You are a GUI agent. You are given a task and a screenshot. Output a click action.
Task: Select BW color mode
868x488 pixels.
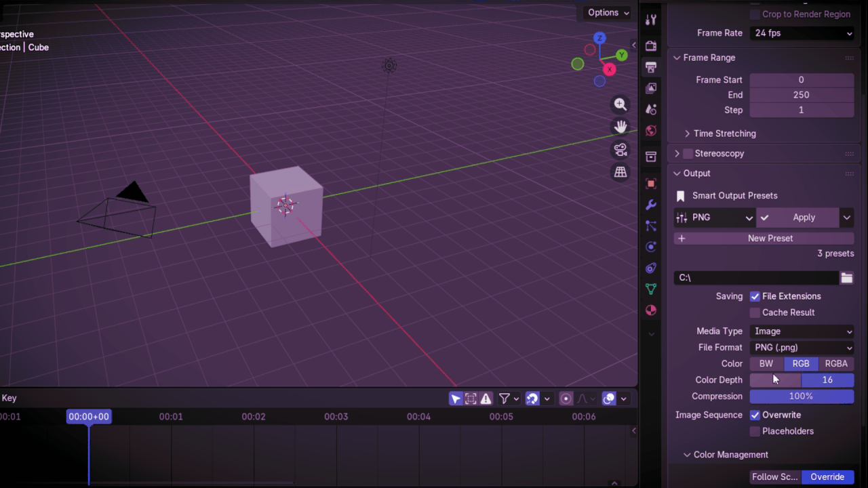coord(766,364)
